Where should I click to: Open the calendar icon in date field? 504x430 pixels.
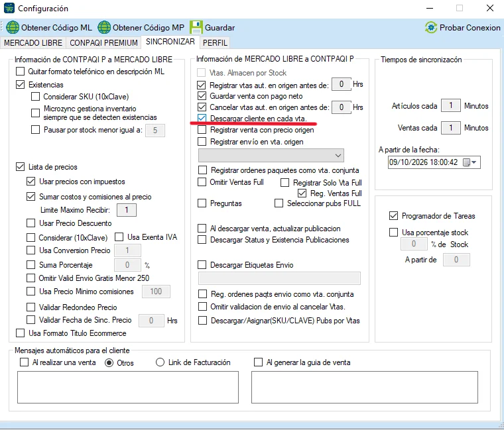[466, 162]
